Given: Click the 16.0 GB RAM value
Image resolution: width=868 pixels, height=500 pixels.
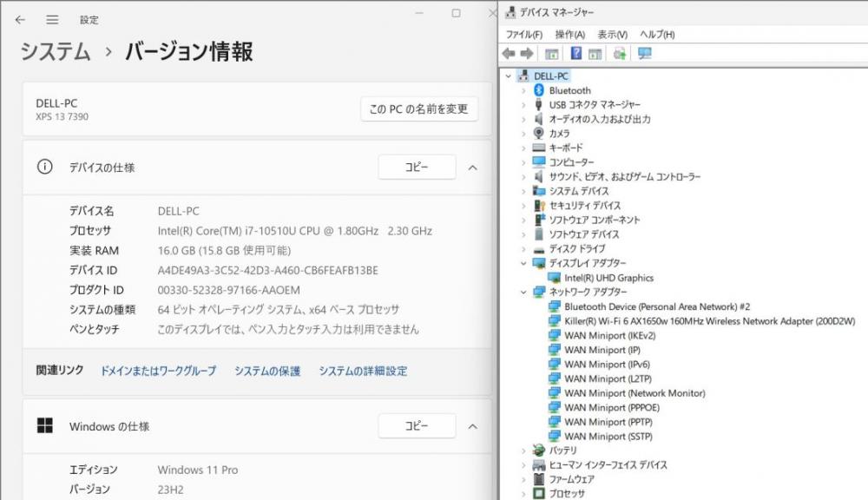Looking at the screenshot, I should coord(224,250).
